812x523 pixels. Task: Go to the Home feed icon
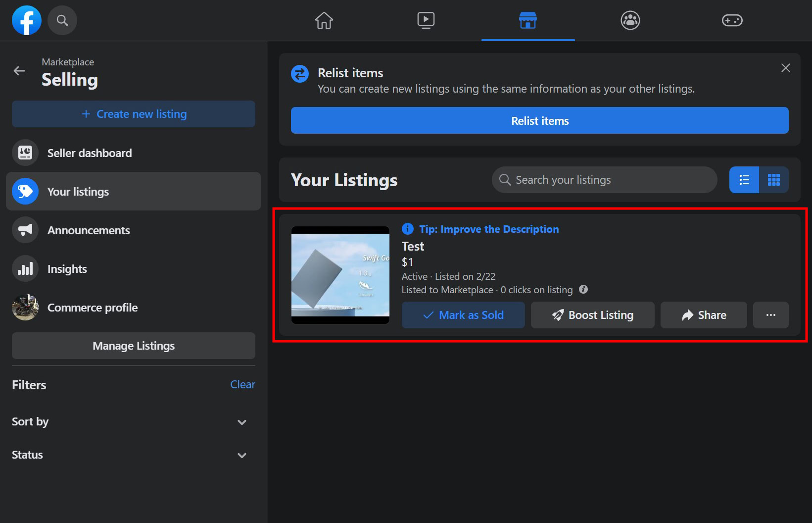pyautogui.click(x=324, y=20)
